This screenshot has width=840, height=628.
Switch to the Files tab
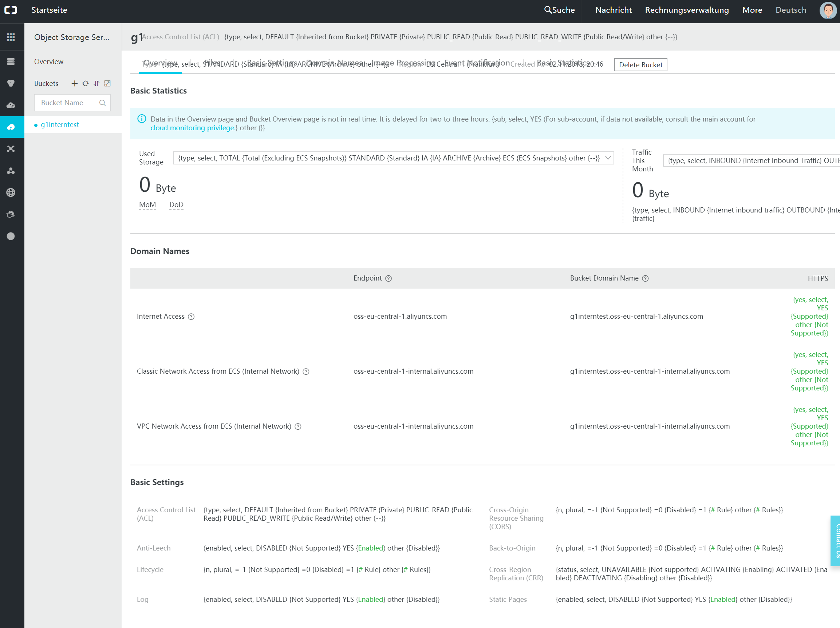[x=212, y=63]
